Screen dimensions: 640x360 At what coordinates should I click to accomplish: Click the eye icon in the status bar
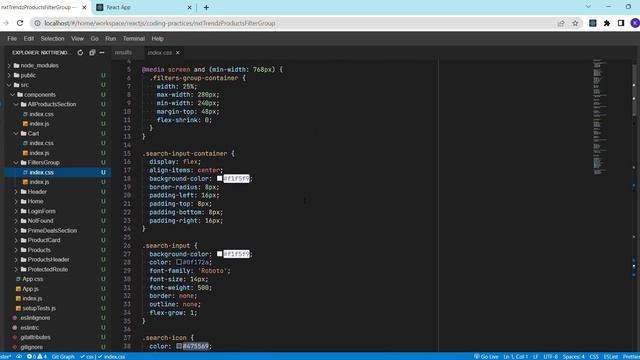click(19, 357)
